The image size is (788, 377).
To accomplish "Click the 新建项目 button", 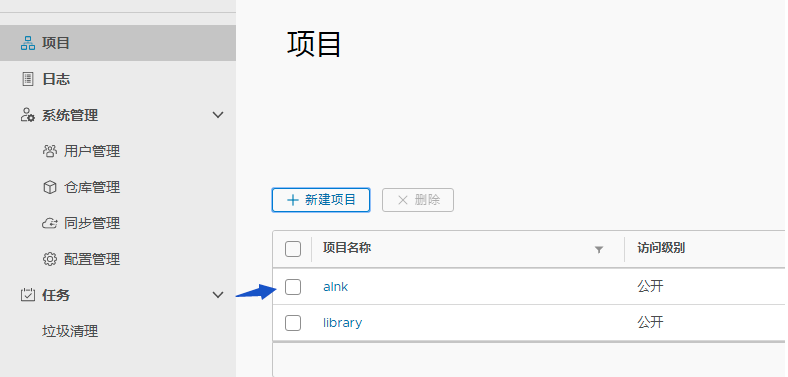I will pos(321,200).
